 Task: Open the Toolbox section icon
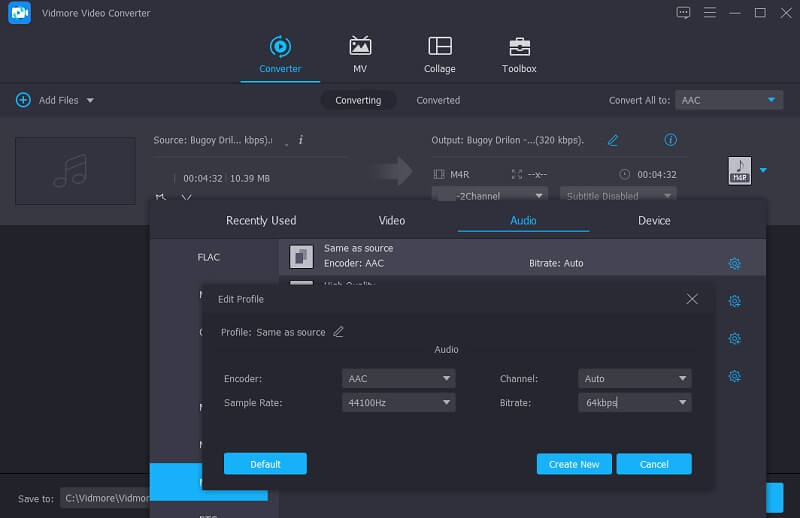519,46
